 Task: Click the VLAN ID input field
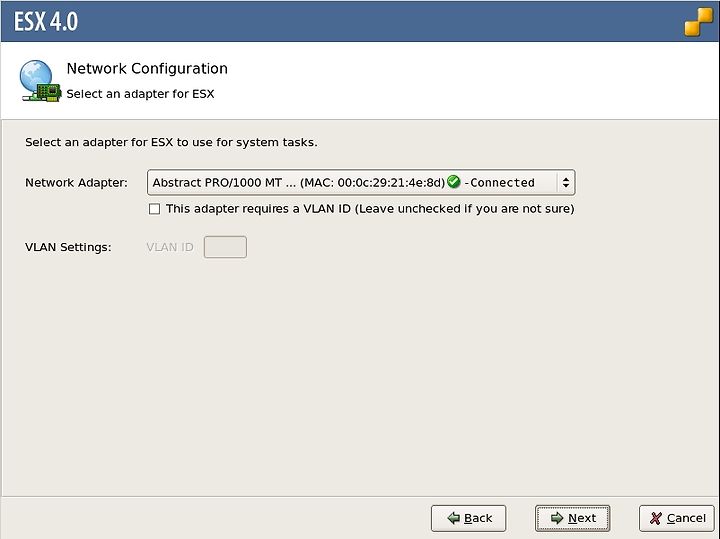pyautogui.click(x=225, y=247)
